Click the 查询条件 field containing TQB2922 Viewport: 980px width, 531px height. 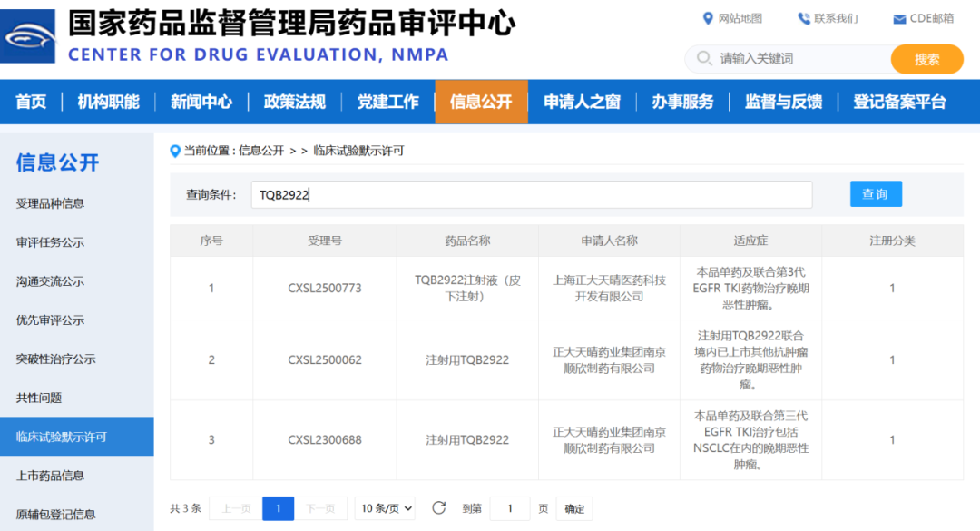pyautogui.click(x=531, y=194)
